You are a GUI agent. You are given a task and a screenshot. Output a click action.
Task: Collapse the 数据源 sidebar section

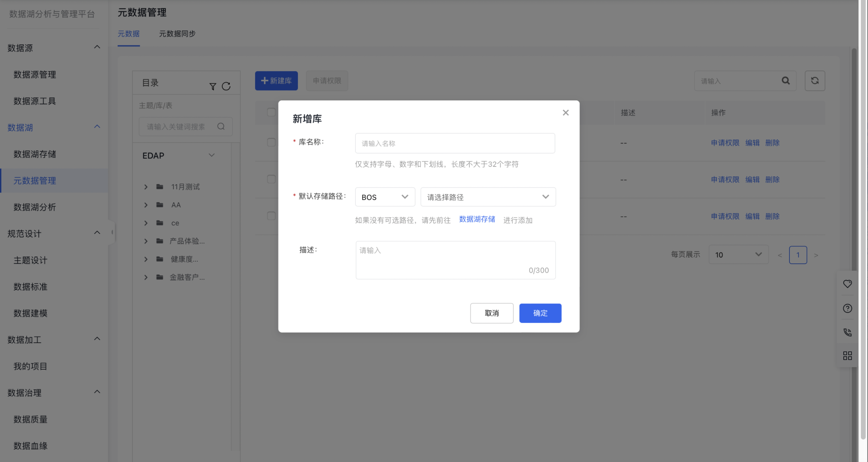tap(97, 47)
